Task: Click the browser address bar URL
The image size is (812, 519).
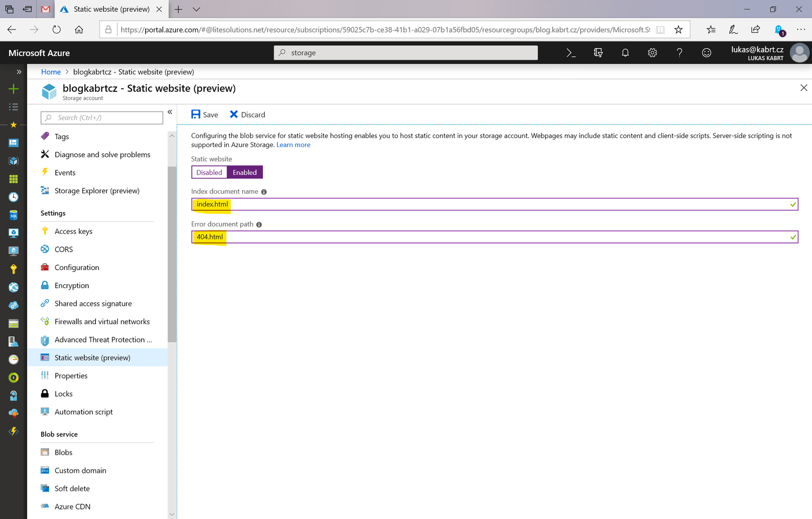Action: click(385, 29)
